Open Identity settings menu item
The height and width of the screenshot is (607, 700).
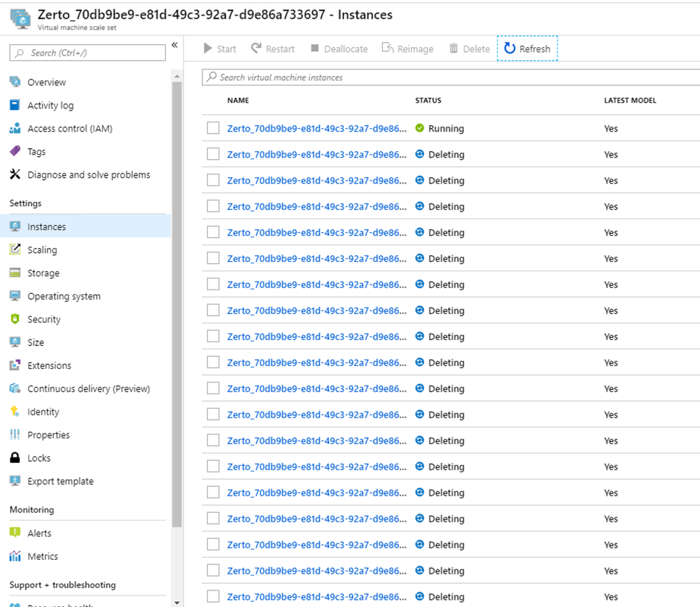coord(43,412)
